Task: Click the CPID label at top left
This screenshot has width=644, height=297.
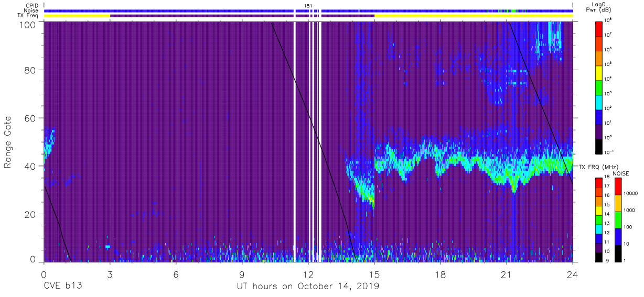Action: [x=31, y=6]
